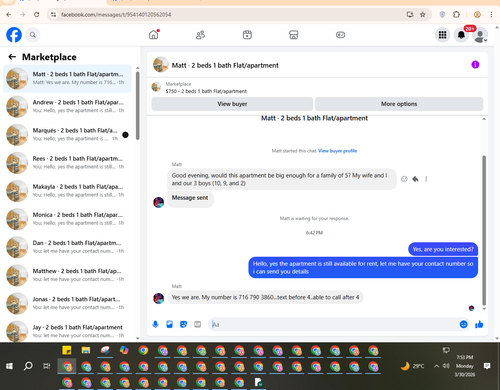This screenshot has width=500, height=390.
Task: Open the account profile picture menu
Action: click(480, 35)
